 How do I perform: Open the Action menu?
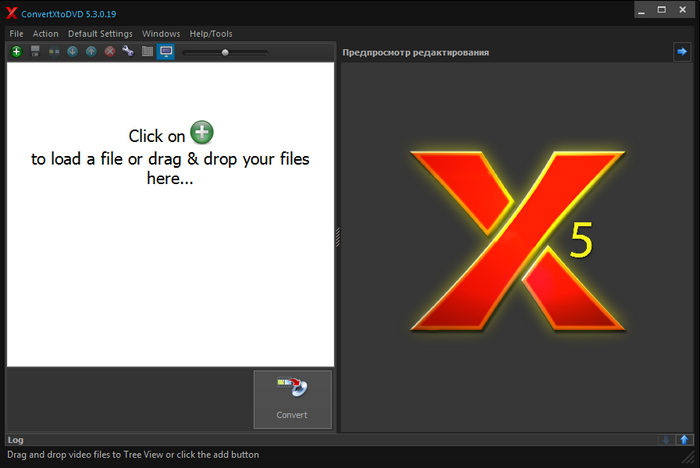pyautogui.click(x=46, y=34)
